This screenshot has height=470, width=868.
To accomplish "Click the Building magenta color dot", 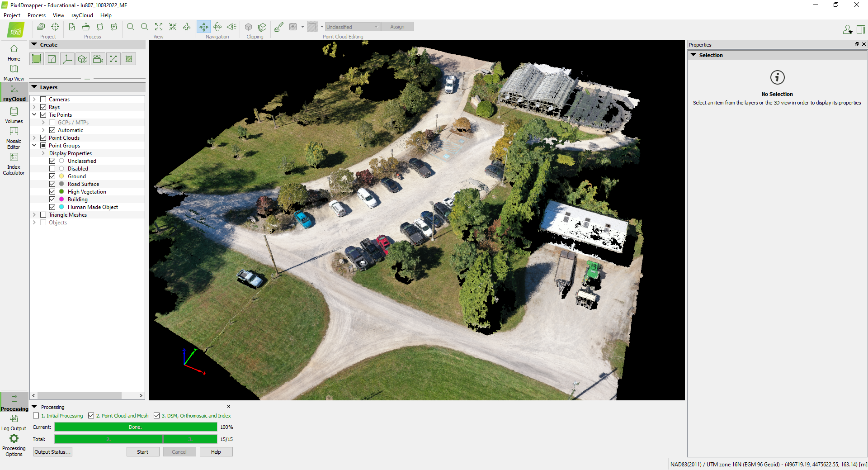I will click(x=61, y=199).
